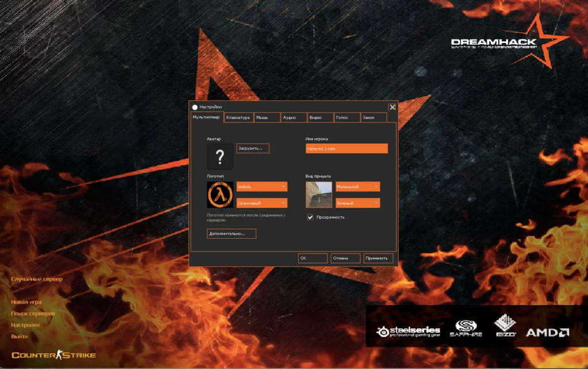
Task: Click the Загрузить… button
Action: coord(253,148)
